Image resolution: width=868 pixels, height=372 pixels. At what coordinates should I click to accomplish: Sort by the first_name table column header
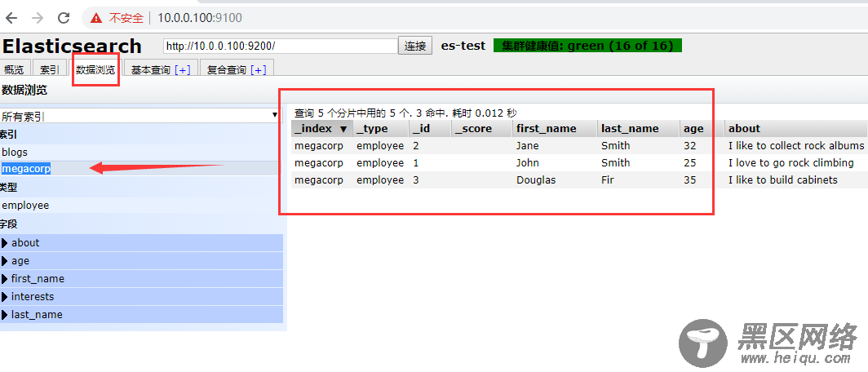556,128
